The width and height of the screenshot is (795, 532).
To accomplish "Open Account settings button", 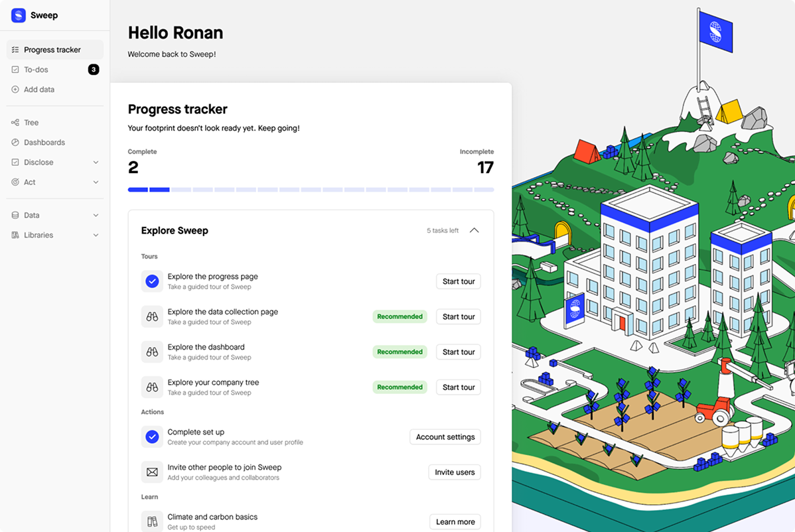I will tap(445, 436).
